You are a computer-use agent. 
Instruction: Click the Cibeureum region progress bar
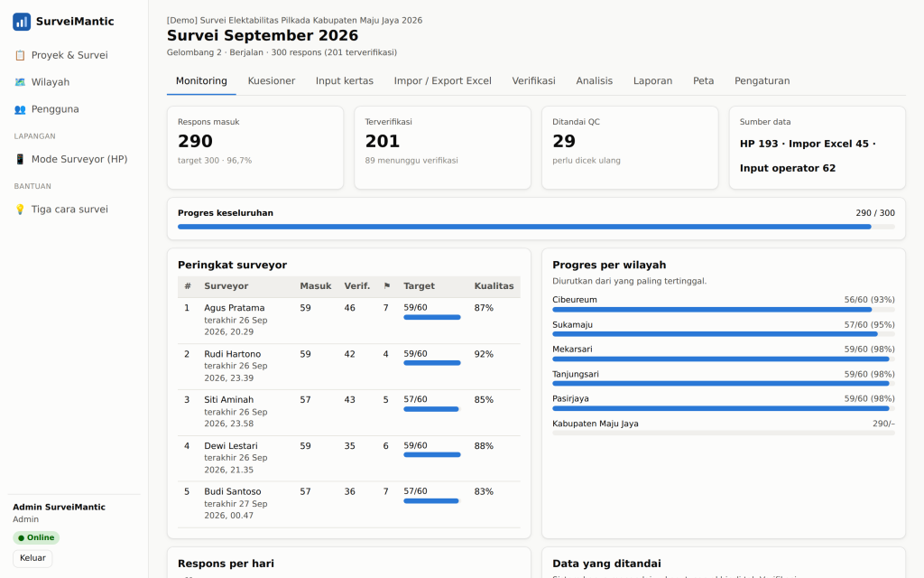[x=724, y=310]
